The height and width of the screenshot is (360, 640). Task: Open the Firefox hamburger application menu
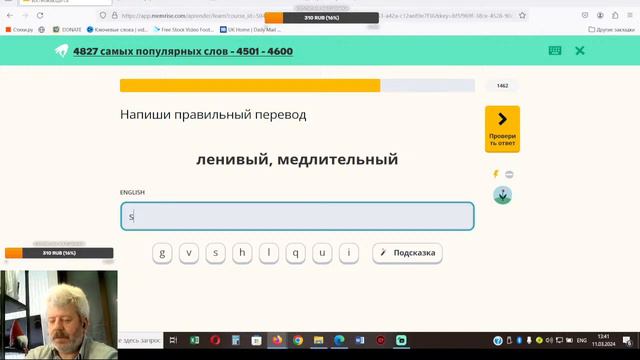[630, 16]
